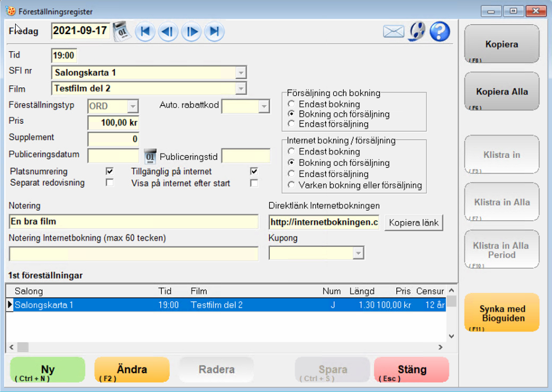Click the Kopiera länk button
This screenshot has height=392, width=552.
tap(414, 222)
